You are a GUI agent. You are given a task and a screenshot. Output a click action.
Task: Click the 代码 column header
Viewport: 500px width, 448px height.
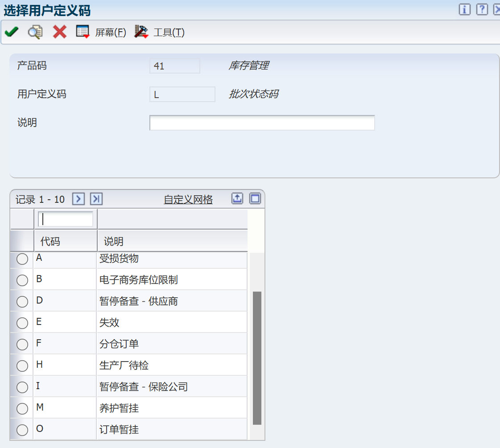pos(66,241)
